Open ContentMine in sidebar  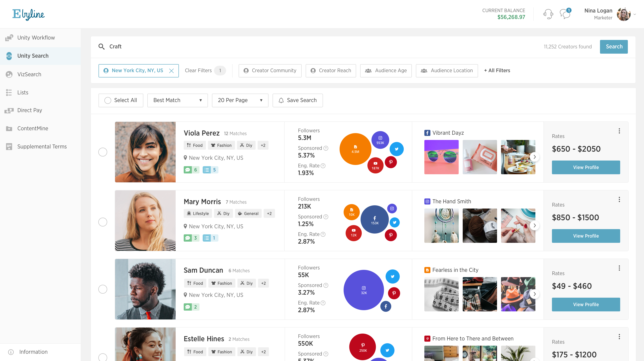[x=40, y=128]
